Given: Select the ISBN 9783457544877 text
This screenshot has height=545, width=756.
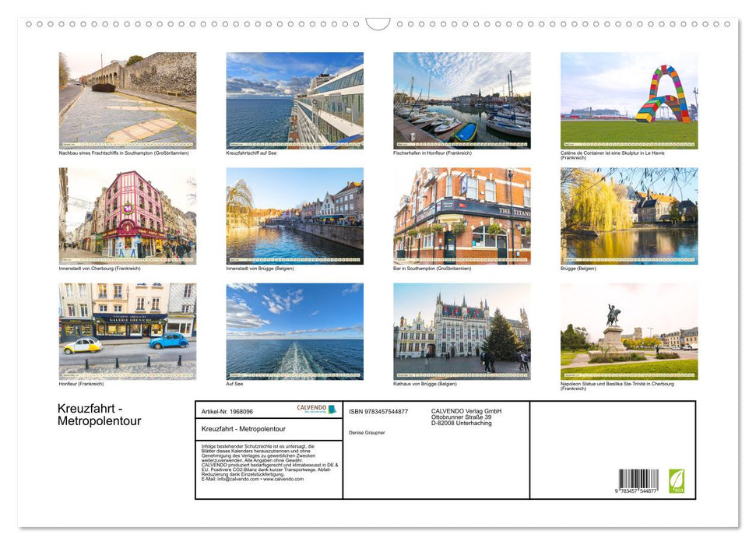Looking at the screenshot, I should pos(379,411).
